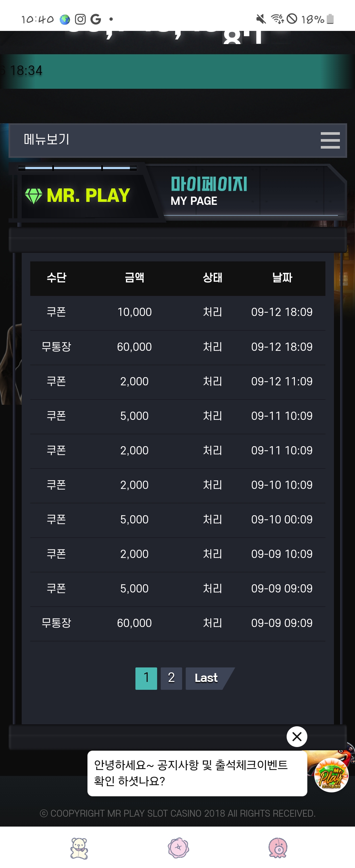Tap the Google icon in status bar
Viewport: 355px width, 868px height.
coord(96,19)
